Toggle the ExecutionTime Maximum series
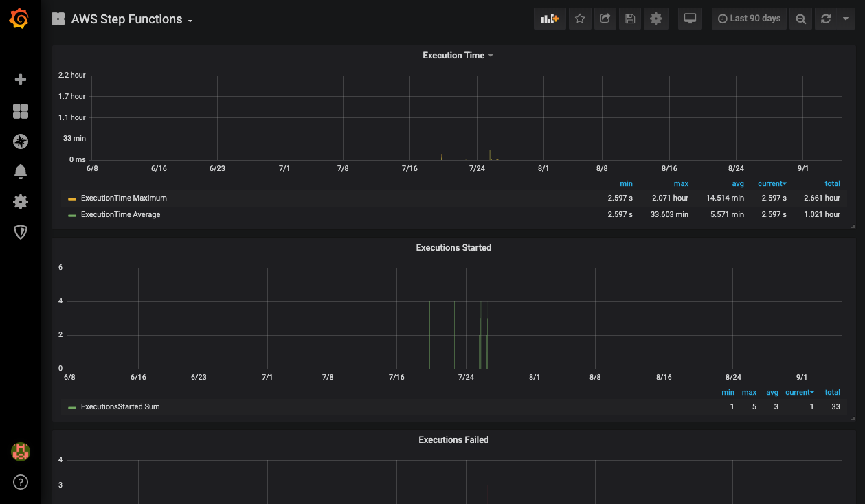The height and width of the screenshot is (504, 865). (x=124, y=198)
